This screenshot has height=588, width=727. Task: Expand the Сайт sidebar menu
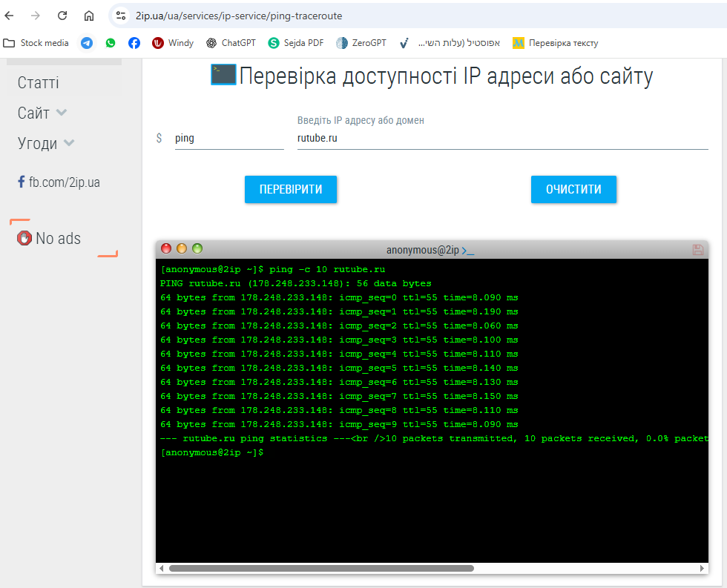point(42,113)
